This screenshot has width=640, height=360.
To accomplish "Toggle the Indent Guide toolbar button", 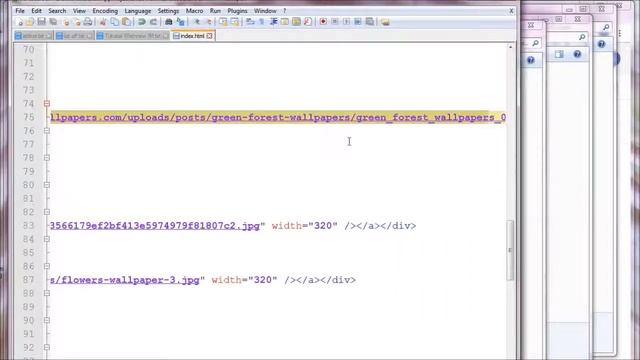I will click(x=273, y=22).
